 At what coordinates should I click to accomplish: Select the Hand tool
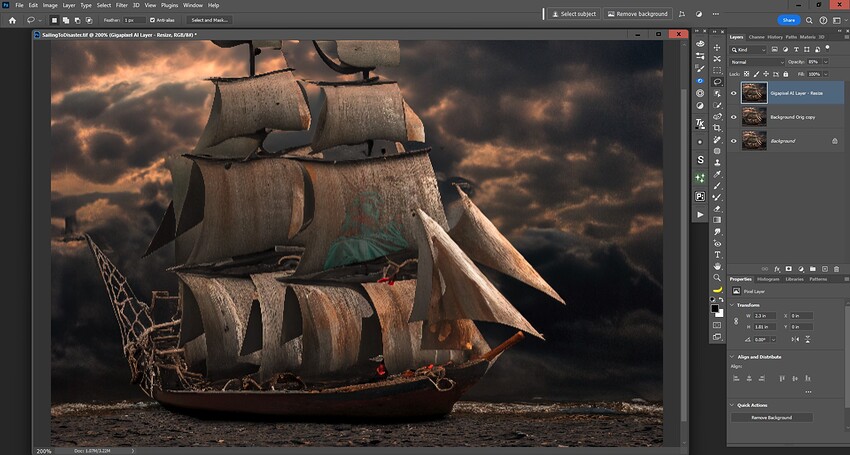tap(717, 266)
